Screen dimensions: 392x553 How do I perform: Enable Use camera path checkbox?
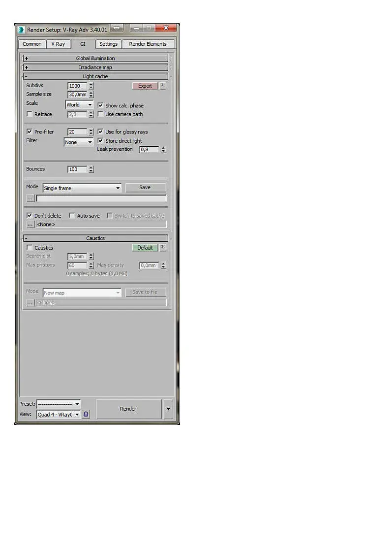pos(100,114)
